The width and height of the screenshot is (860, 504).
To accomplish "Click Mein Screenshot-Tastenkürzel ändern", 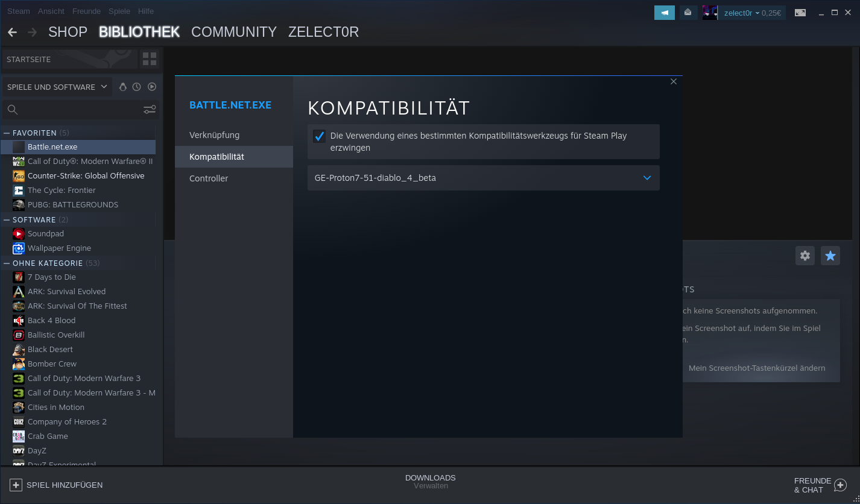I will [757, 368].
